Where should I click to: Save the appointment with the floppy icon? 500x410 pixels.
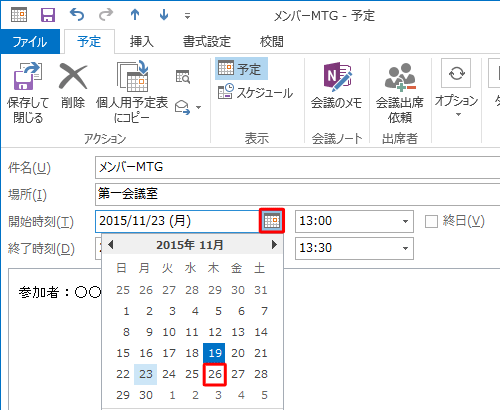[48, 15]
